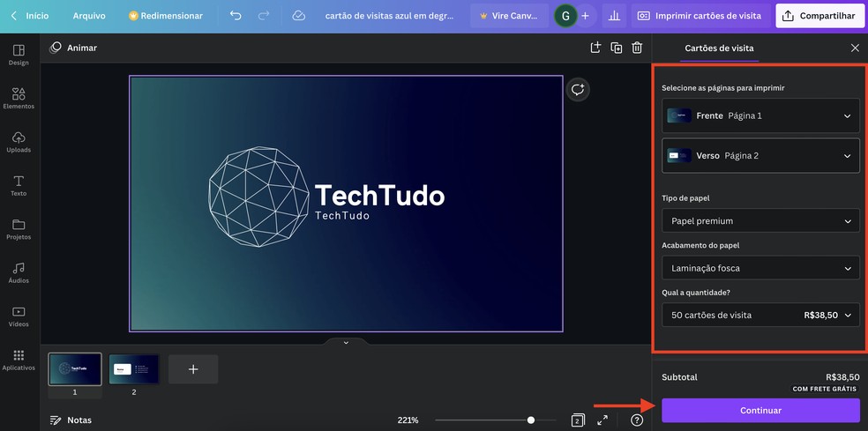Viewport: 868px width, 431px height.
Task: Open the Arquivo menu
Action: click(89, 16)
